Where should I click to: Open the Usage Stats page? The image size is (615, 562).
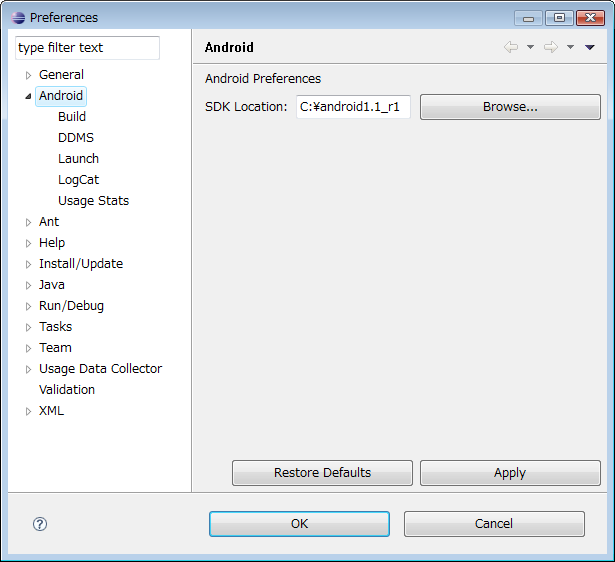pyautogui.click(x=93, y=201)
